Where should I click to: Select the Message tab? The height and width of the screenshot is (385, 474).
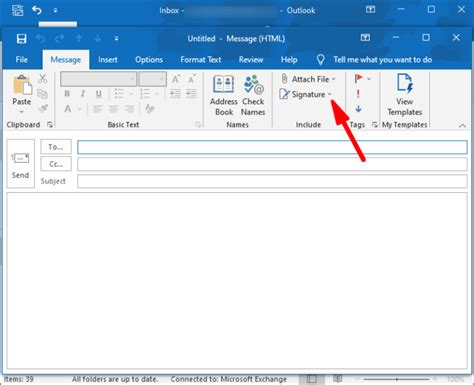point(66,60)
